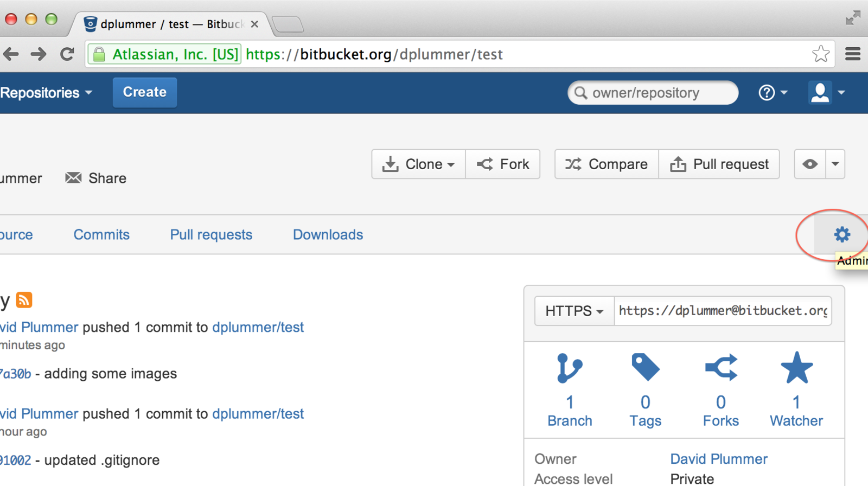Open the Chrome hamburger menu
This screenshot has height=486, width=868.
(853, 54)
